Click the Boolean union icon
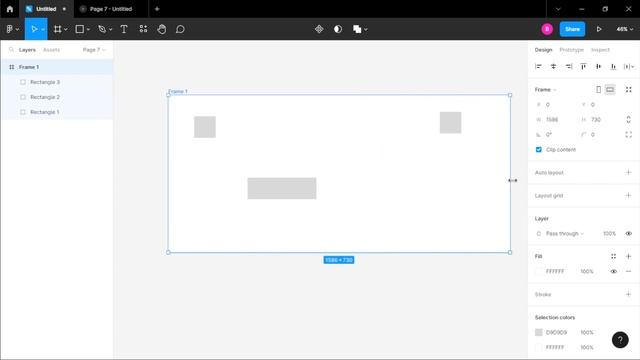The height and width of the screenshot is (360, 640). [357, 29]
